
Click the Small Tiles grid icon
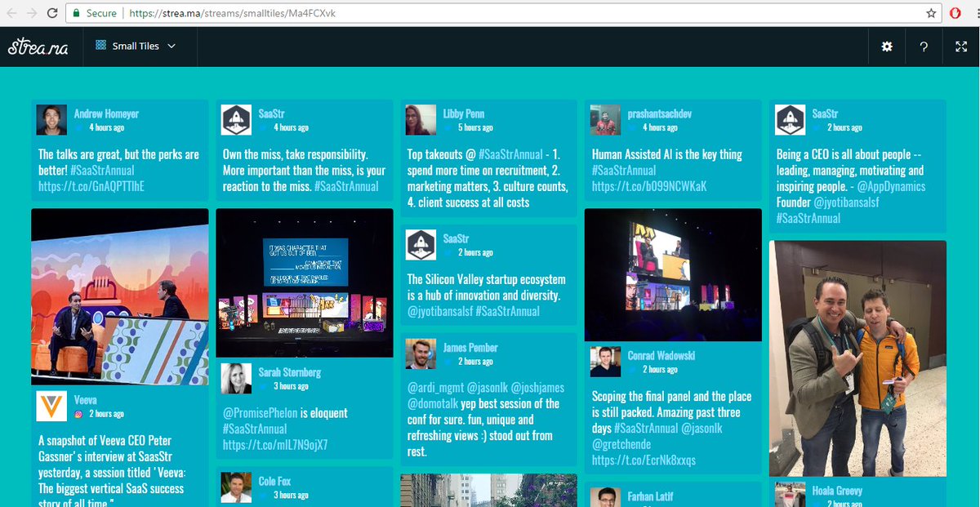click(x=101, y=46)
